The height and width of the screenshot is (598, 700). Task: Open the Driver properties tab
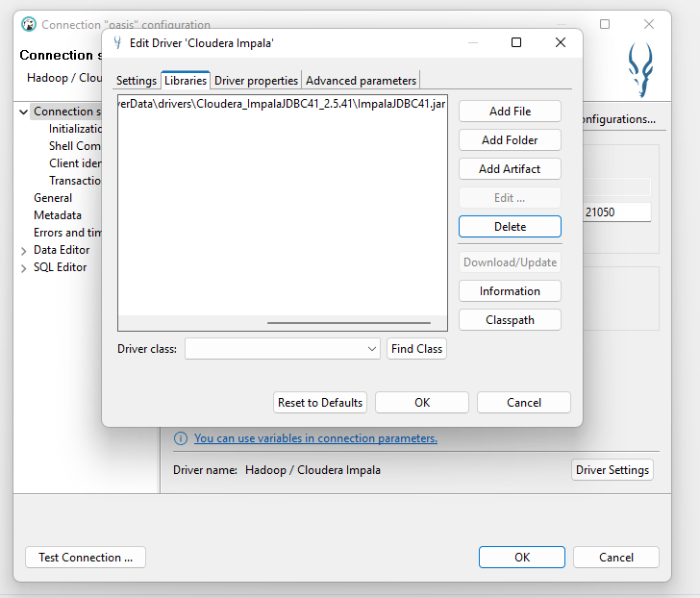click(x=256, y=81)
